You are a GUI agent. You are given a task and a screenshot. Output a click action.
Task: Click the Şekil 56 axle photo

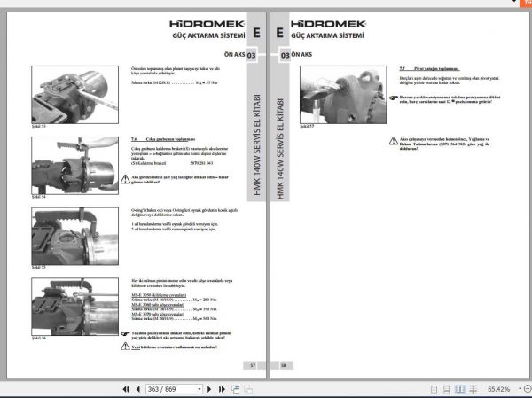pos(75,307)
